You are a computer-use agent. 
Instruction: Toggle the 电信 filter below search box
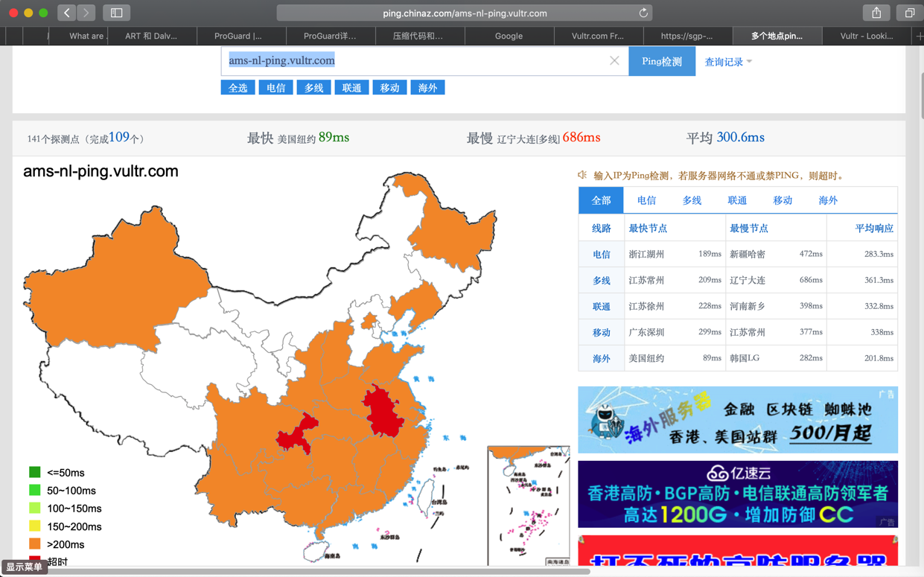click(x=275, y=88)
